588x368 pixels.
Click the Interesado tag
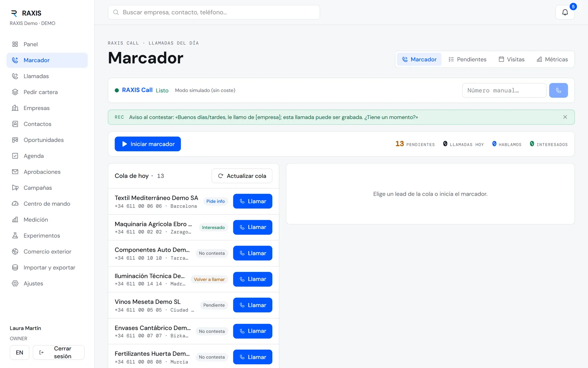213,227
